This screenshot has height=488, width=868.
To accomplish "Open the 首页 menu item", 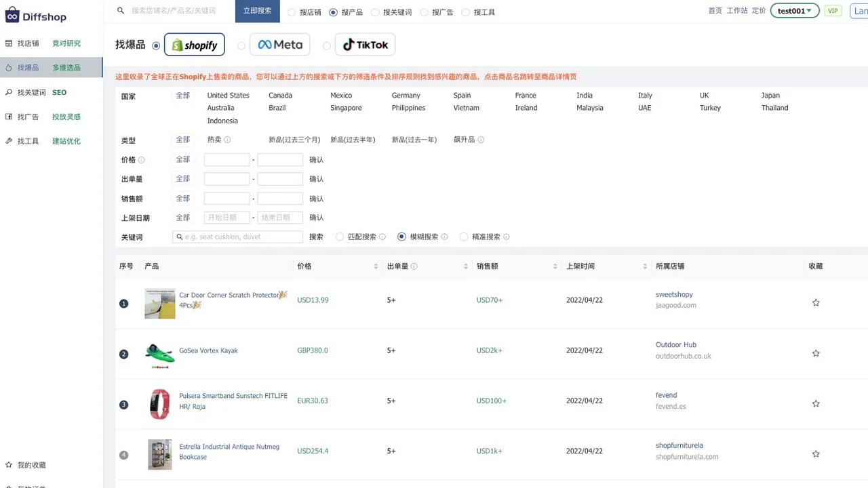I will pos(715,11).
